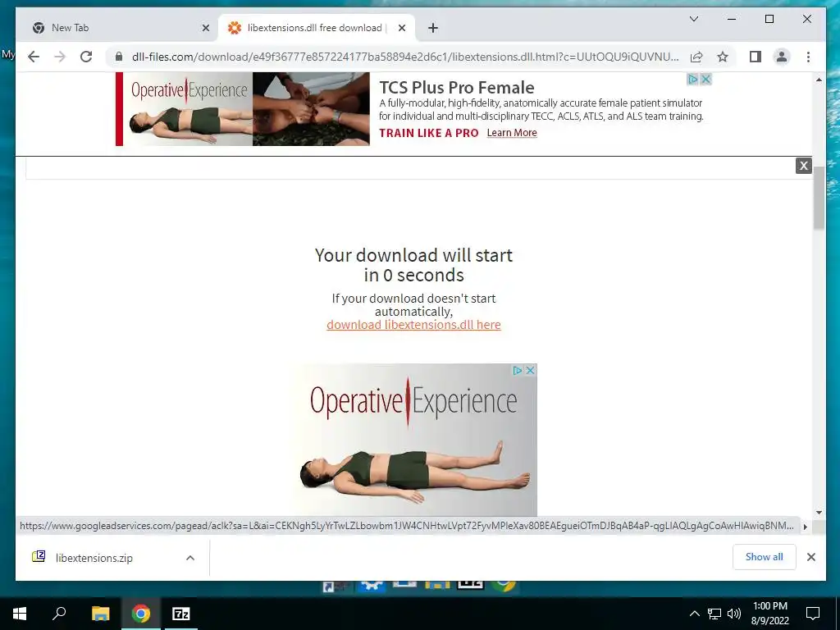840x630 pixels.
Task: Open 7-Zip from taskbar
Action: pyautogui.click(x=181, y=614)
